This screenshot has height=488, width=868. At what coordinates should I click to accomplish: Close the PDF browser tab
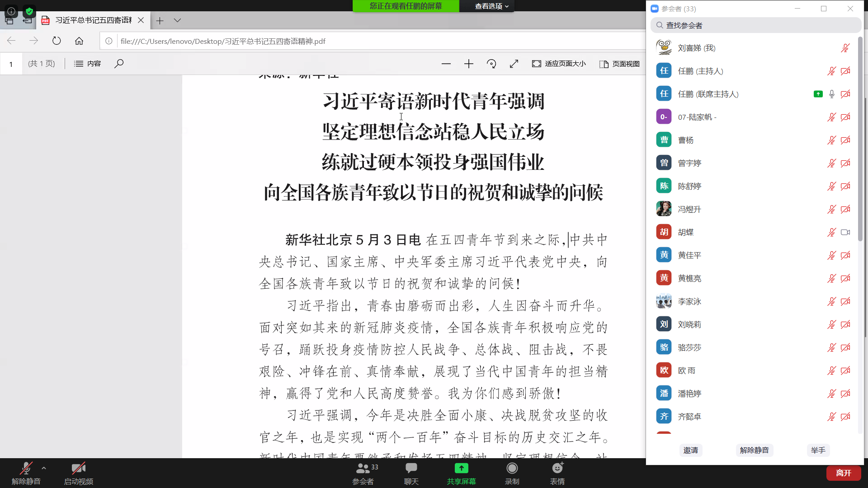(141, 20)
